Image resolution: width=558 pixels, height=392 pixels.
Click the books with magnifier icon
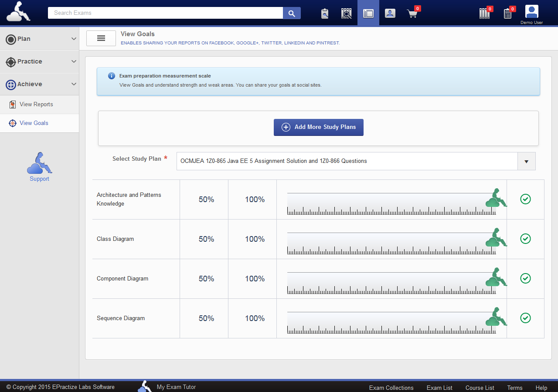pos(346,14)
